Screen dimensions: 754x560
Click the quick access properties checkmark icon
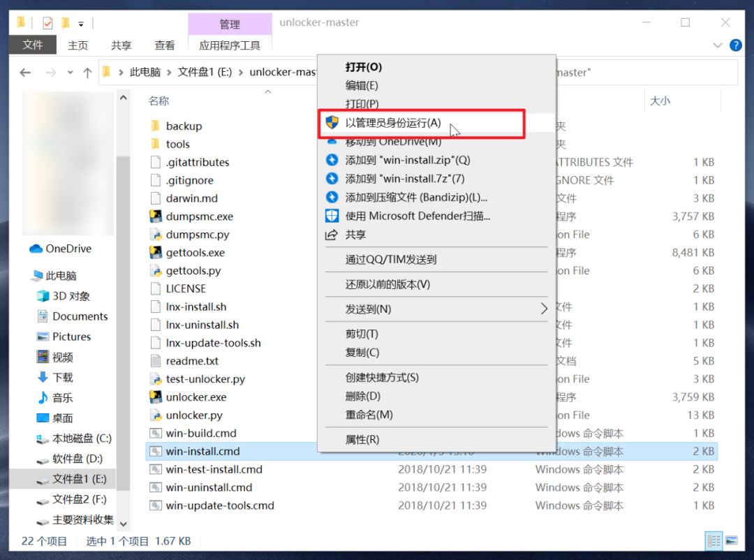coord(47,22)
